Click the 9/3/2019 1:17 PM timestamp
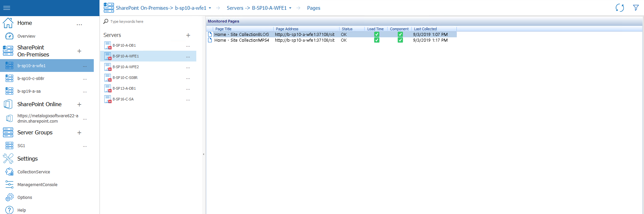 pyautogui.click(x=430, y=40)
